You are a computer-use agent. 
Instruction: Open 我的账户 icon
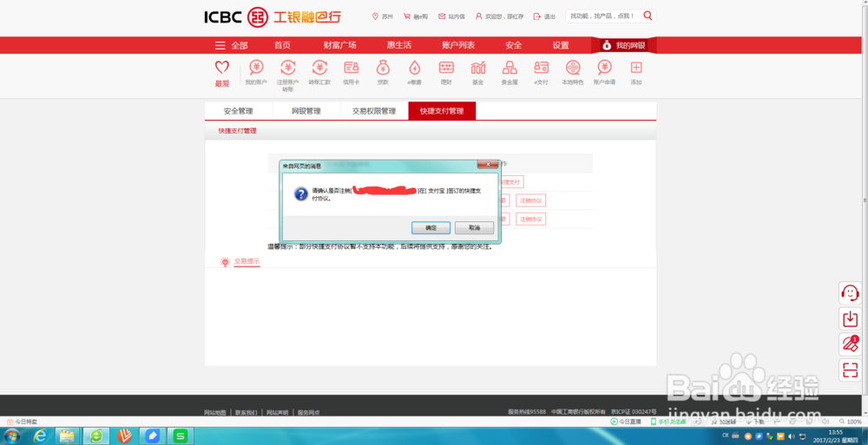coord(256,68)
